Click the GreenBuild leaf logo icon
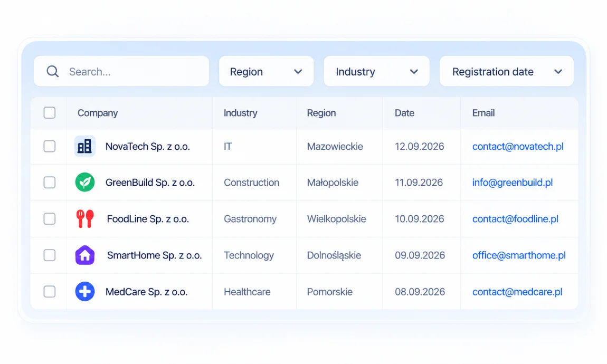Screen dimensions: 607x364 85,182
